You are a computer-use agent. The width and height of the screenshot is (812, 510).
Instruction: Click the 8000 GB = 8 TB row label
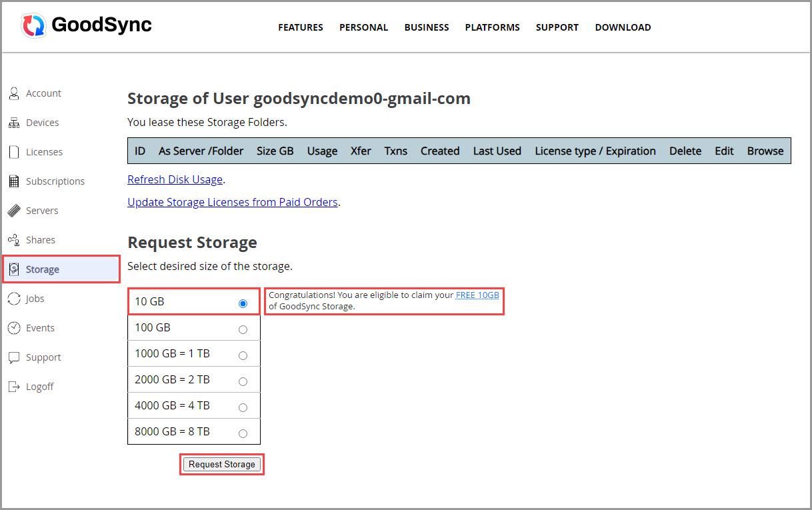click(172, 431)
